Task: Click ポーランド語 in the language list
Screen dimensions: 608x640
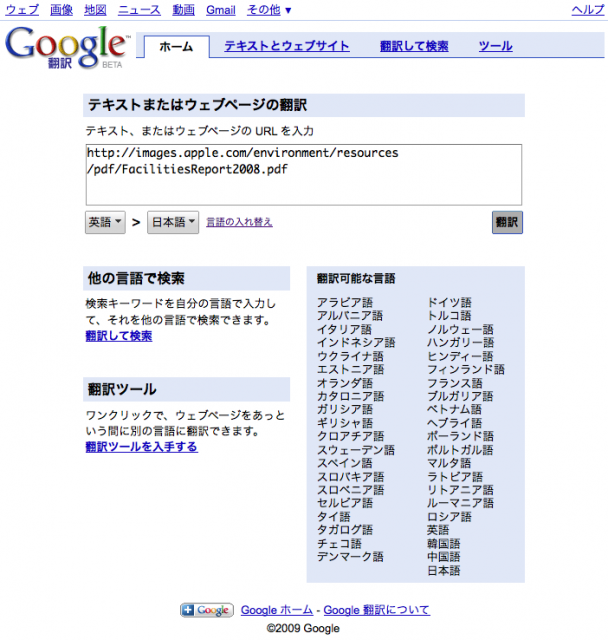Action: (x=460, y=436)
